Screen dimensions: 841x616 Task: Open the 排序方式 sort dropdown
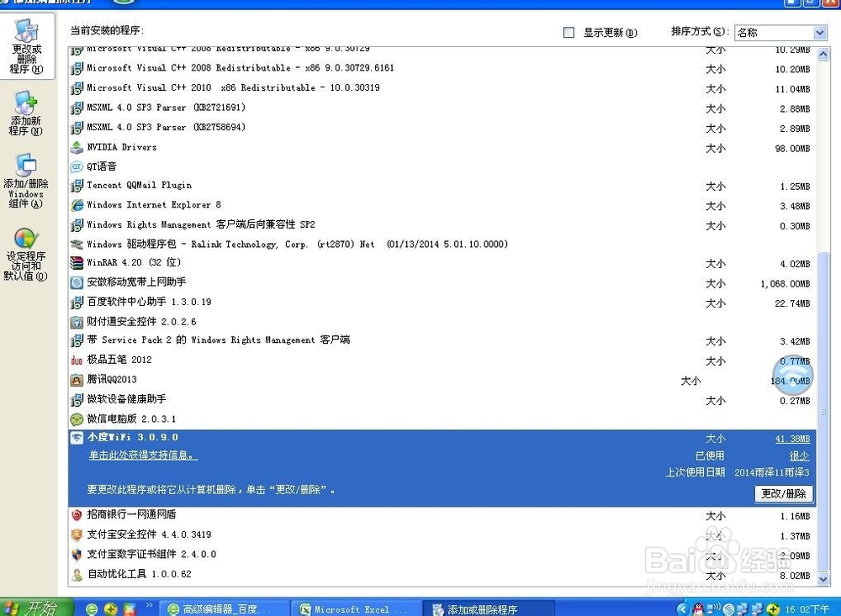780,33
